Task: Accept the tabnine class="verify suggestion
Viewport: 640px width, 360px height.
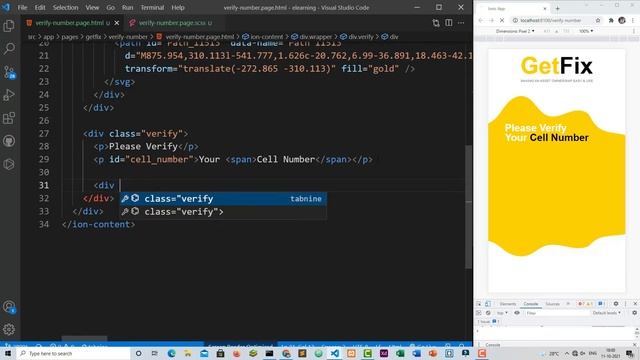Action: 223,199
